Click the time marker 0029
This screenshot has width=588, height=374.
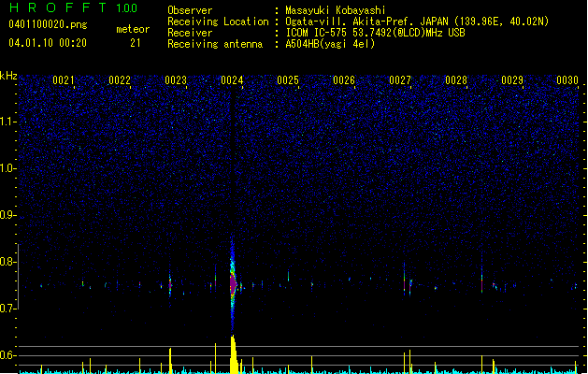click(x=512, y=80)
